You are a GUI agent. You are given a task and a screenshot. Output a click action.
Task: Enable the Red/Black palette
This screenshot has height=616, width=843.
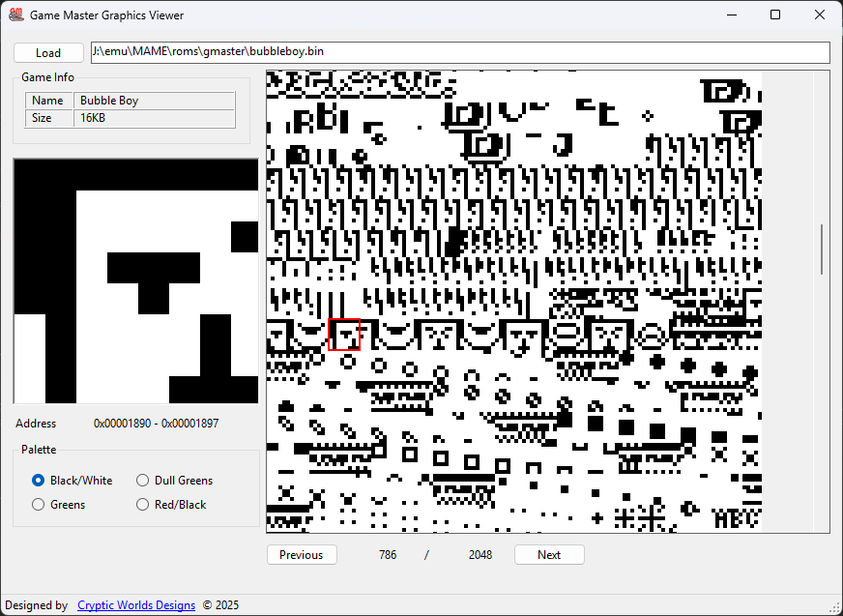click(143, 505)
